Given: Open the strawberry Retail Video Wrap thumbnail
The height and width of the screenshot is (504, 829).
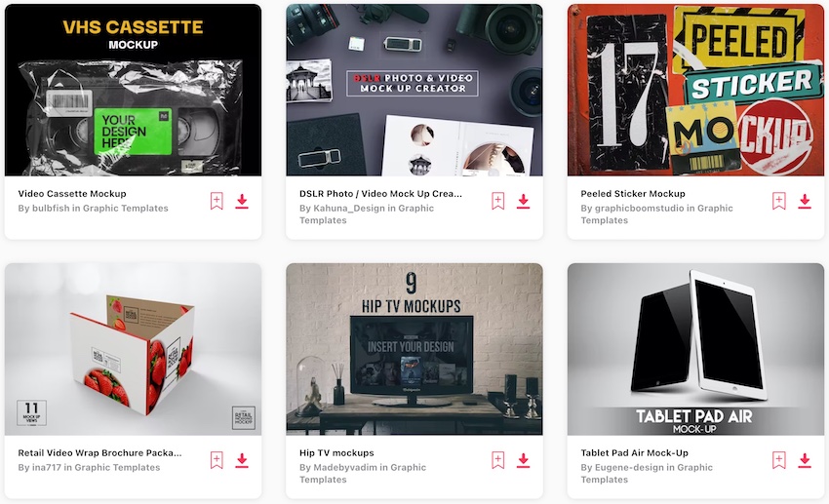Looking at the screenshot, I should coord(133,349).
